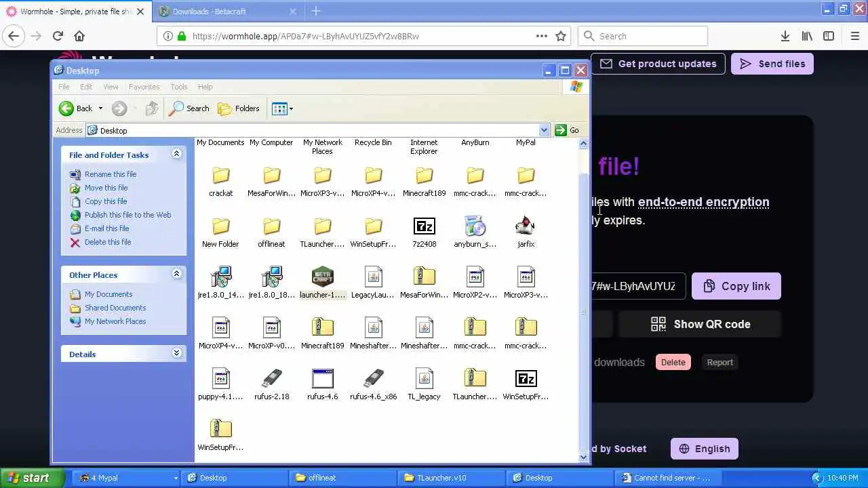Click Rename this file task link
Image resolution: width=868 pixels, height=488 pixels.
click(x=110, y=174)
